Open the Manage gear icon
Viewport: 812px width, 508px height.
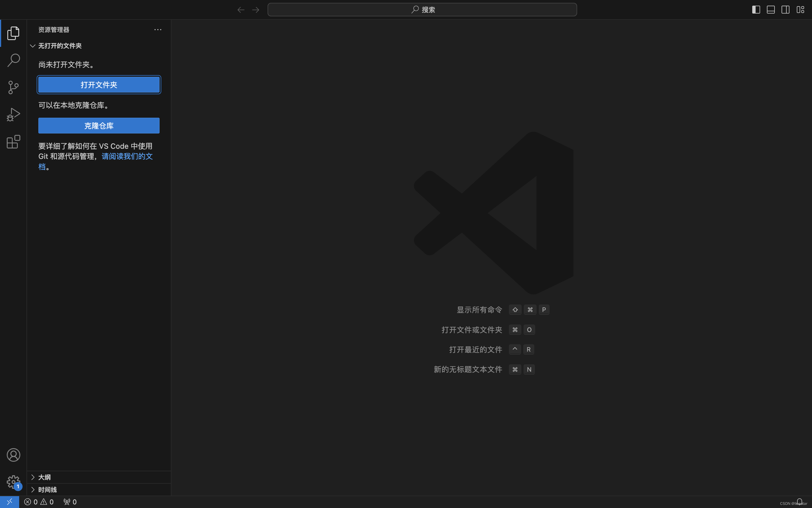click(14, 482)
